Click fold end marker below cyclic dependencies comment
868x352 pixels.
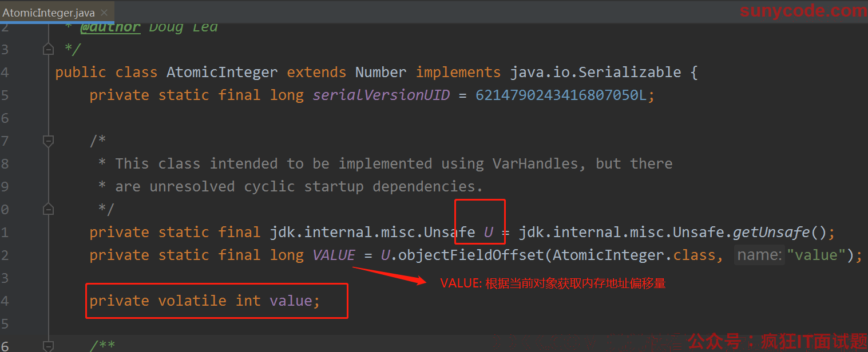click(x=49, y=209)
